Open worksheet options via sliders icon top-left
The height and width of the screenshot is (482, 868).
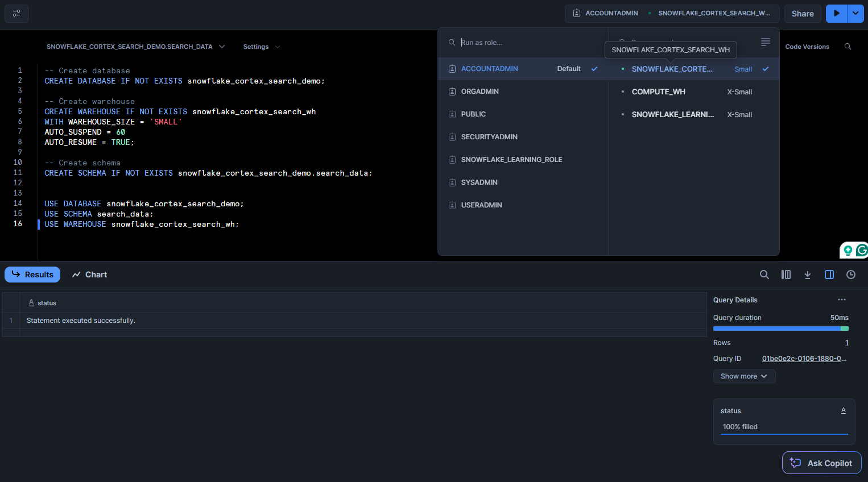16,13
